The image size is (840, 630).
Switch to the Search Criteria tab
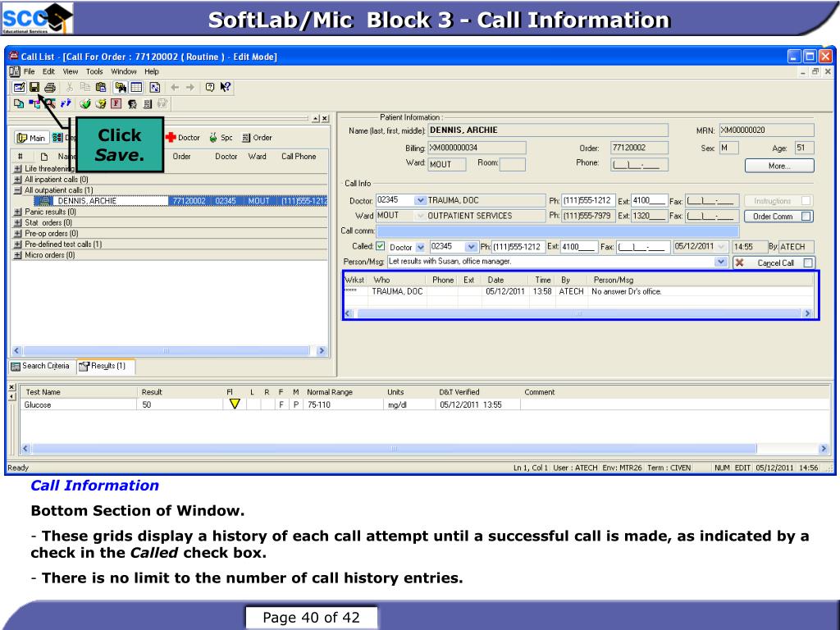pyautogui.click(x=41, y=366)
